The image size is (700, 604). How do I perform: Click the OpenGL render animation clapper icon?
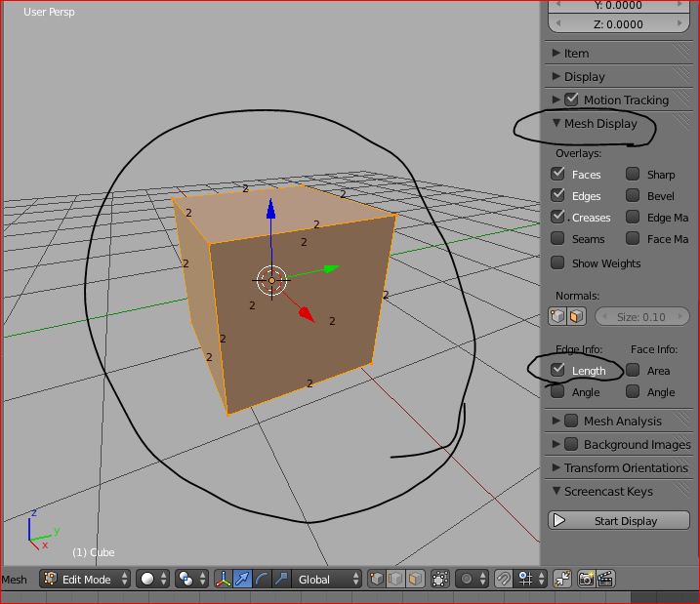coord(605,579)
